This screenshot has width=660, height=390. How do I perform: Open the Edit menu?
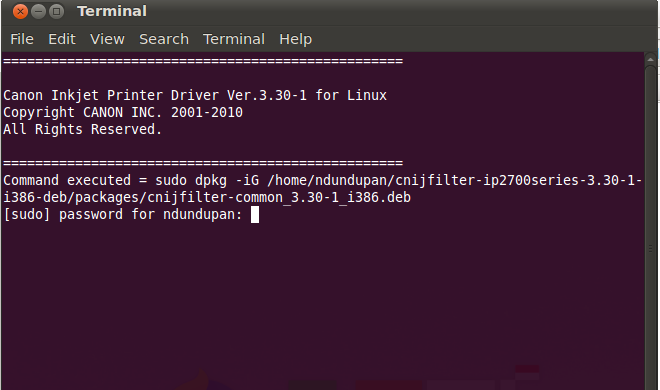tap(62, 39)
